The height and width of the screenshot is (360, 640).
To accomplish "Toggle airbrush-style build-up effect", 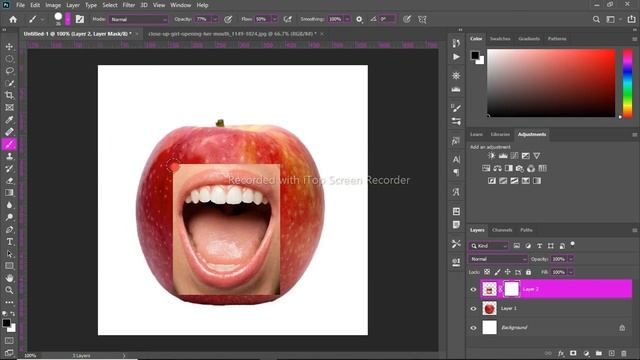I will point(288,19).
